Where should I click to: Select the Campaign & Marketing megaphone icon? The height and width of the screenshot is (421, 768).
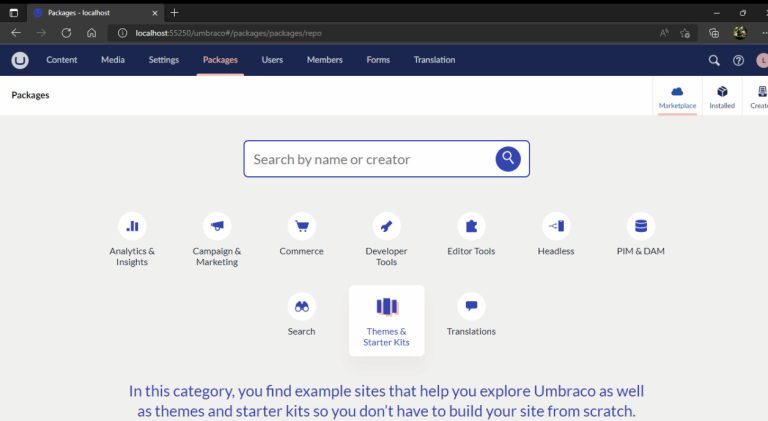(217, 226)
